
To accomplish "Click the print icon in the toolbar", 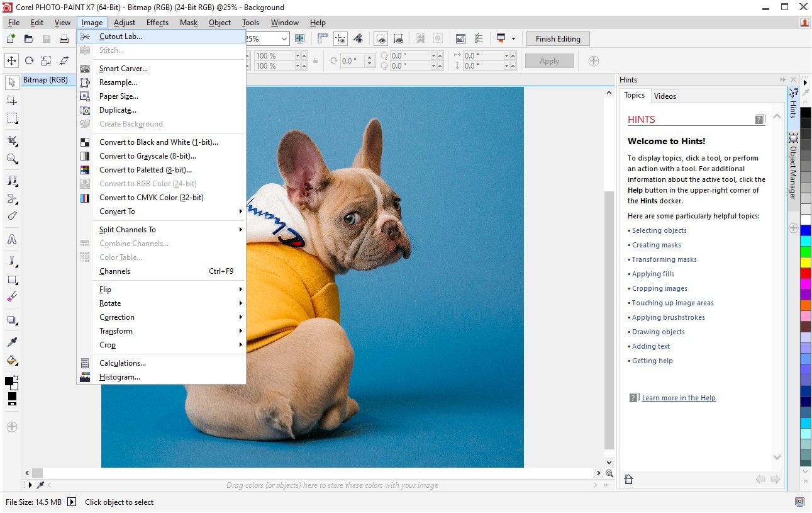I will click(64, 39).
